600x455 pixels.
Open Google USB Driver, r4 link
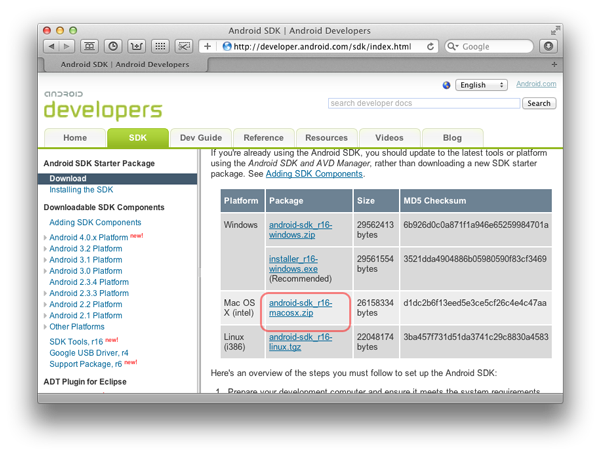[89, 353]
